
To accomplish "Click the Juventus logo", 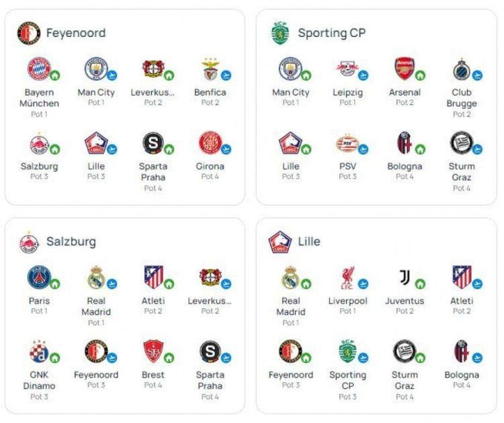I will pyautogui.click(x=405, y=278).
